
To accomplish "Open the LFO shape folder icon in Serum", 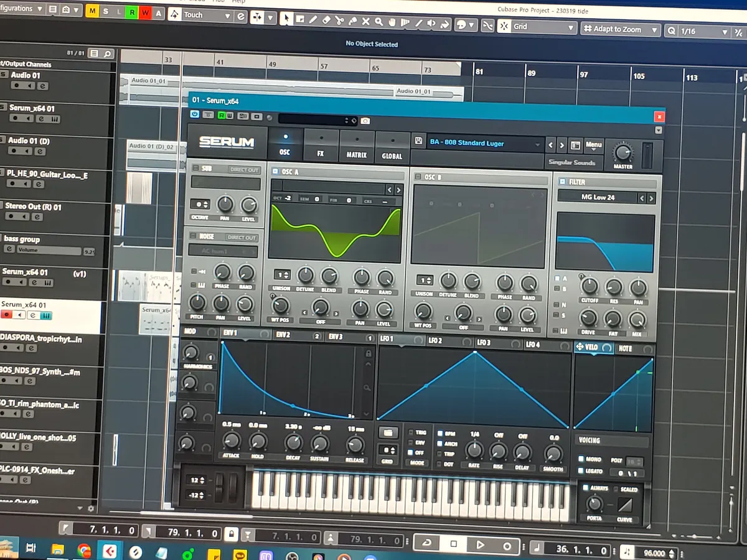I will coord(388,432).
